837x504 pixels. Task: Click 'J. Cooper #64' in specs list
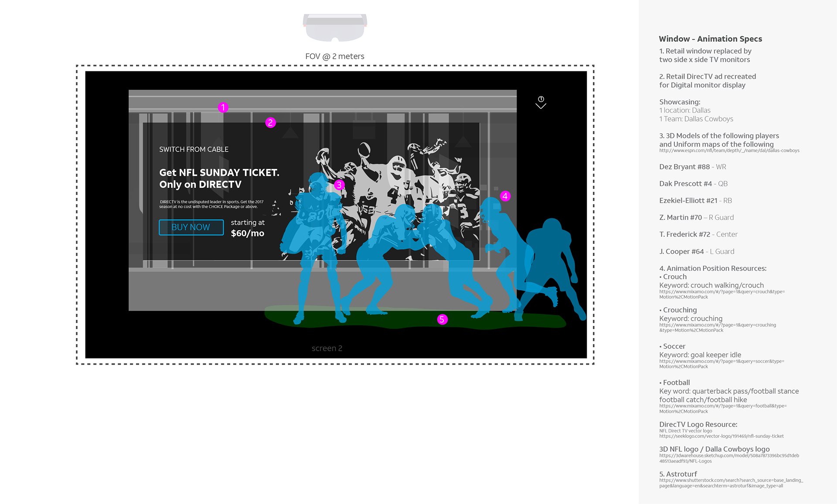(681, 251)
